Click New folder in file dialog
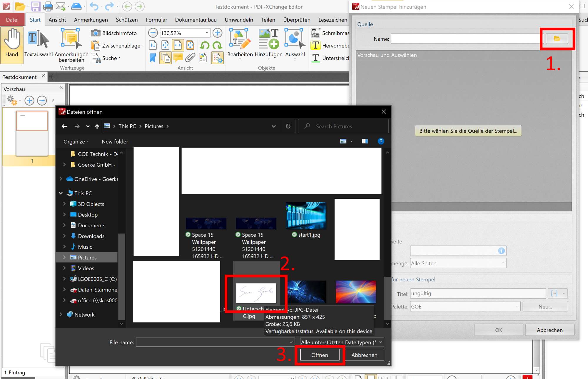Viewport: 588px width, 379px height. pos(115,141)
